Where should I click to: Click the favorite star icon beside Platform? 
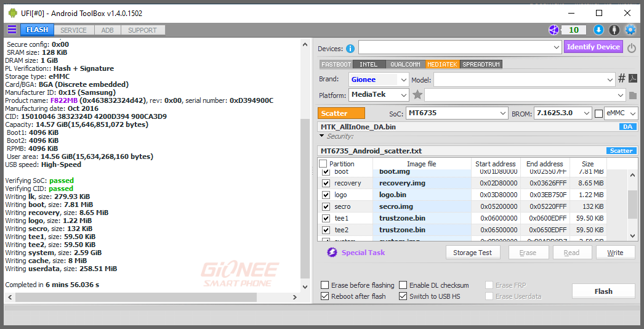point(417,95)
